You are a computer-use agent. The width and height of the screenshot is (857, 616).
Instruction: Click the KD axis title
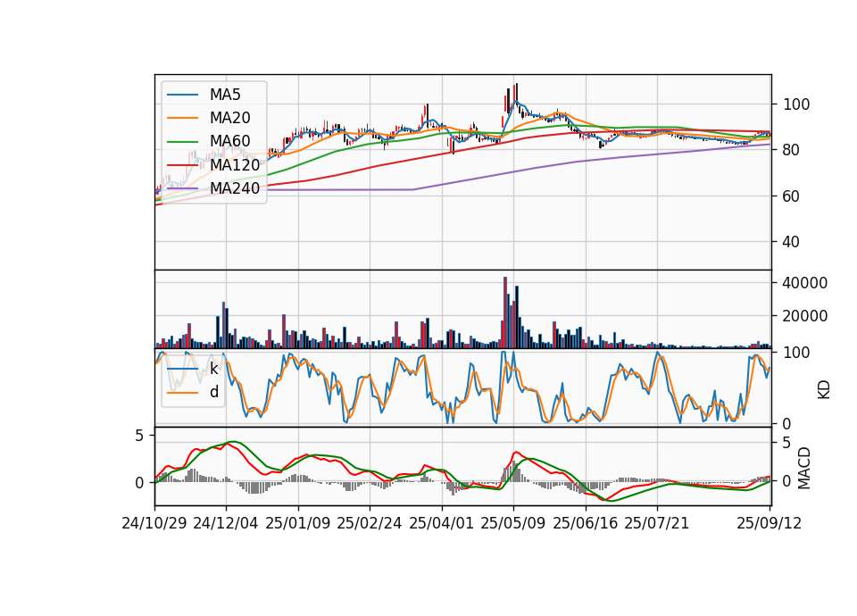[x=824, y=389]
